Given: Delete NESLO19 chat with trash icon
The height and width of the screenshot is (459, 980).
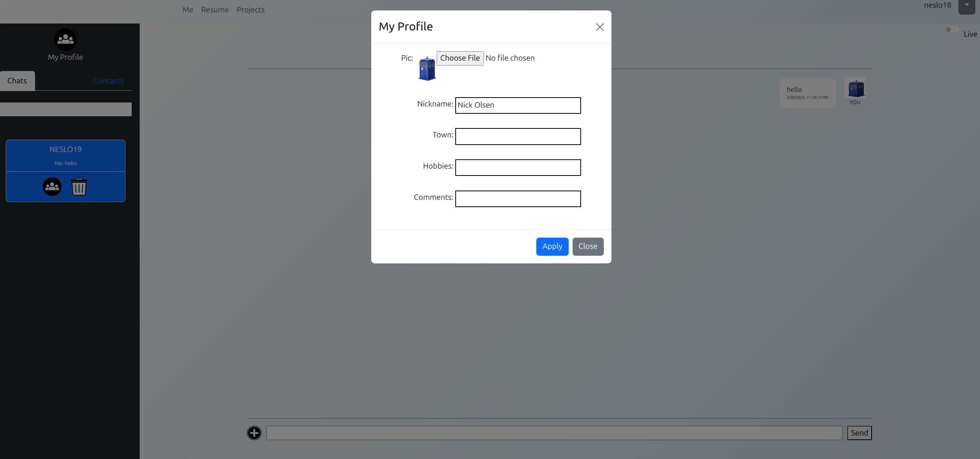Looking at the screenshot, I should [x=79, y=187].
